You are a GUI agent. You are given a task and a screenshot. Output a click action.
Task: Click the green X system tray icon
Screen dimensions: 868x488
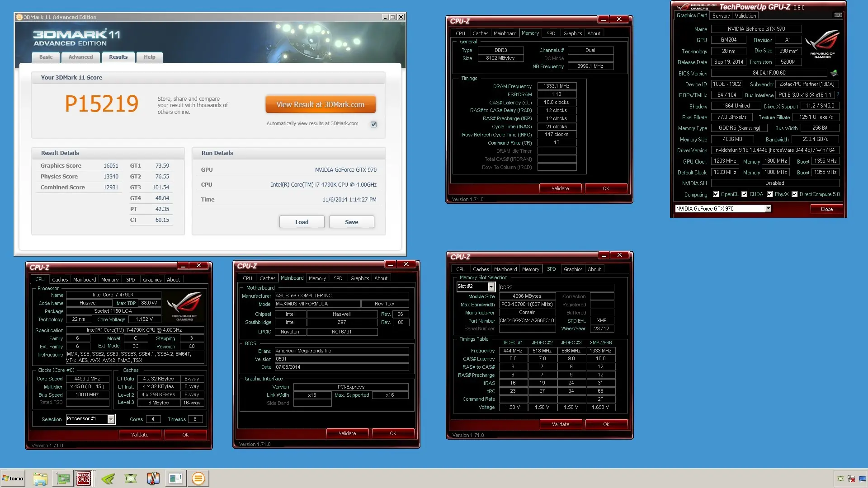point(840,479)
